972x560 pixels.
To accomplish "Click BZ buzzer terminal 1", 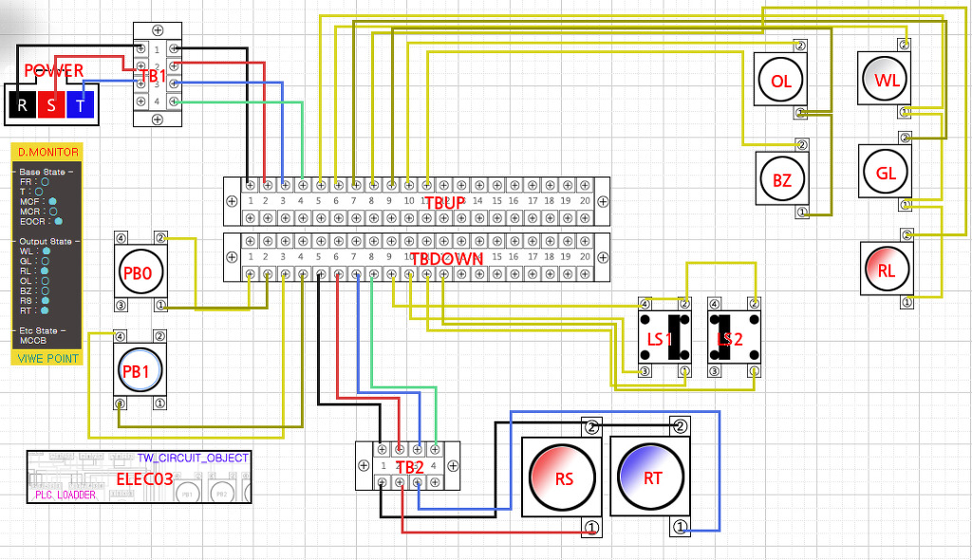I will tap(802, 212).
